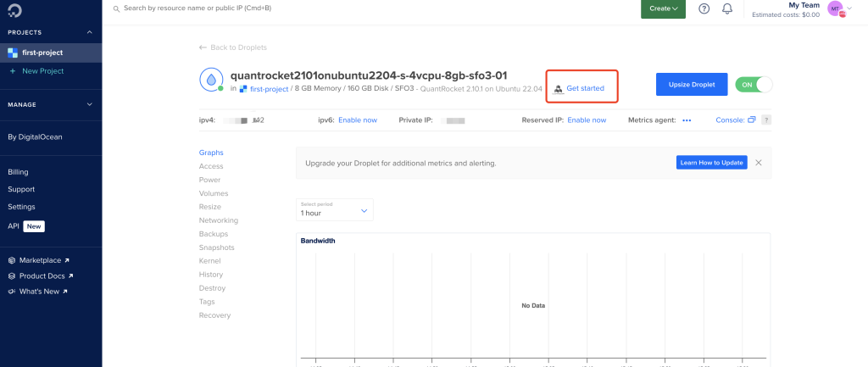The image size is (868, 367).
Task: Click ipv6 Enable now link
Action: [358, 120]
